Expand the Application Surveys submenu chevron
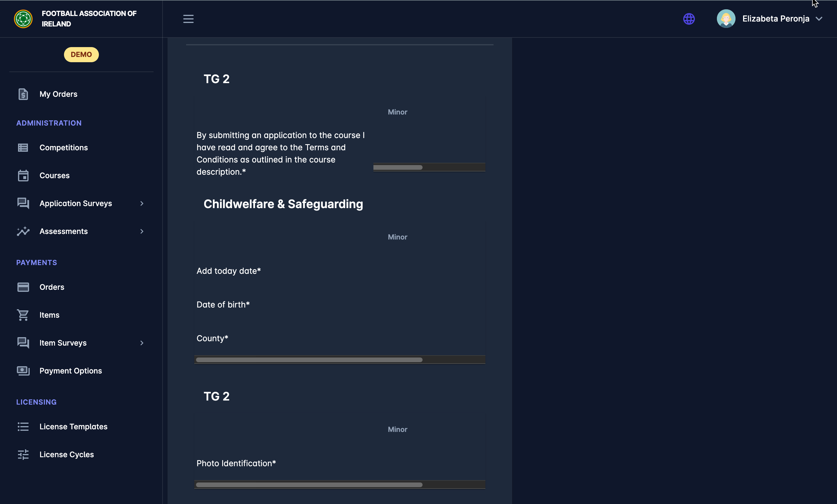The image size is (837, 504). pos(142,204)
